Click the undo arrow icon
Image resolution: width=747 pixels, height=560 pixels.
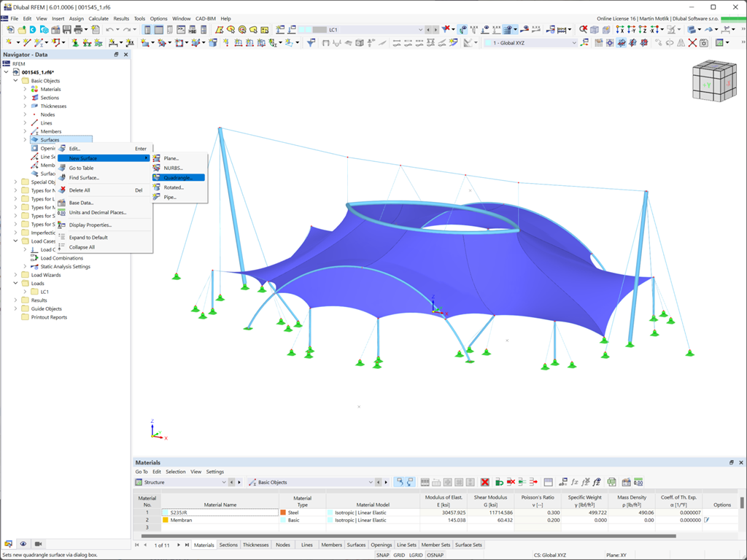[x=109, y=29]
